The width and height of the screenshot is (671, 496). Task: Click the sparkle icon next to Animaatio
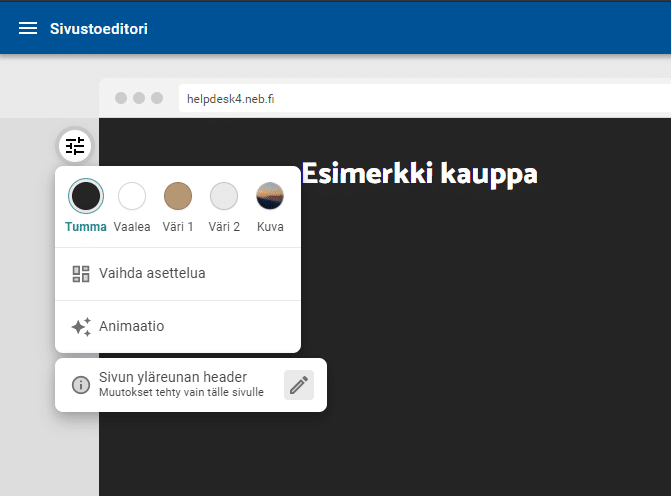(81, 326)
